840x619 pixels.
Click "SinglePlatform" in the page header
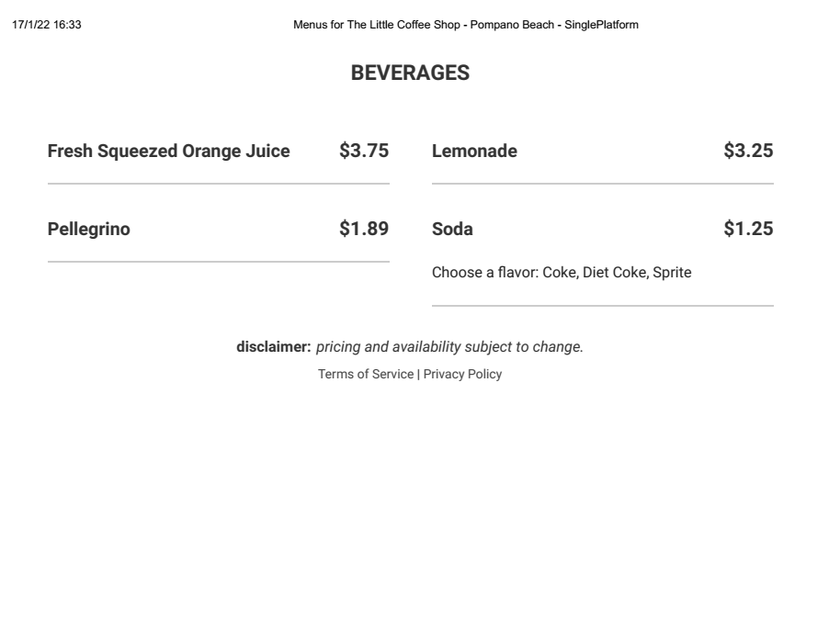pyautogui.click(x=601, y=25)
